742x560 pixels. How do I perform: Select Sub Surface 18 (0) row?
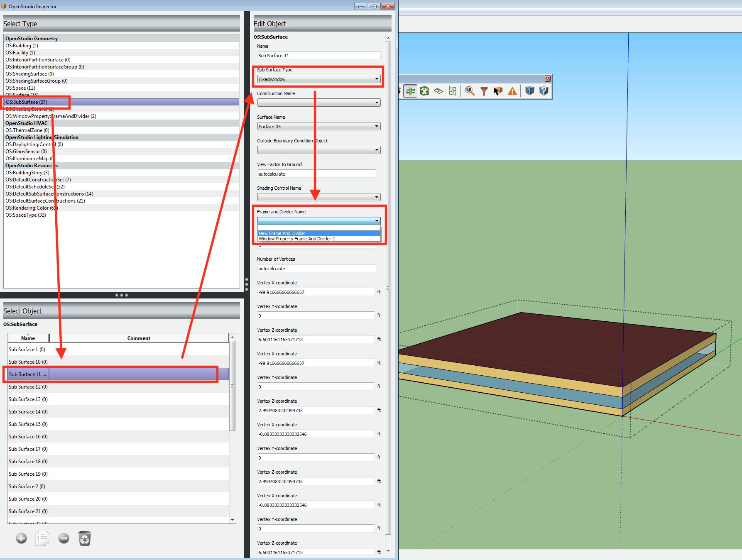click(x=118, y=462)
